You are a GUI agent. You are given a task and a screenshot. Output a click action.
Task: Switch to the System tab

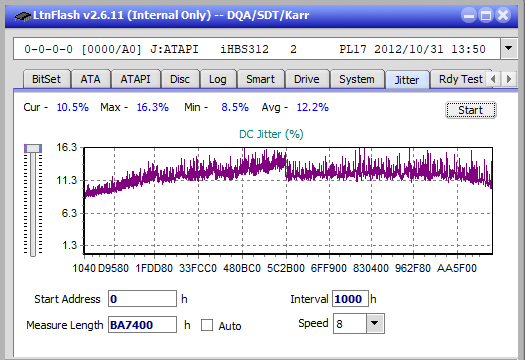coord(357,79)
